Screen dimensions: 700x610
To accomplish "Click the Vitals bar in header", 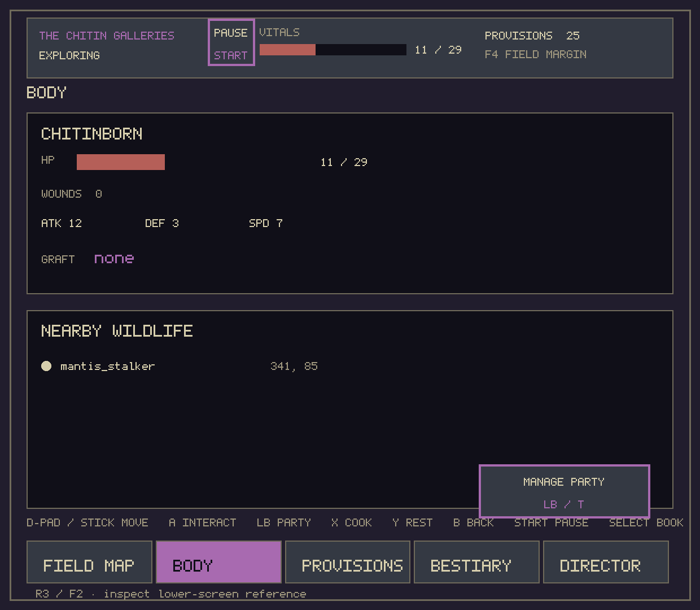I will click(333, 50).
